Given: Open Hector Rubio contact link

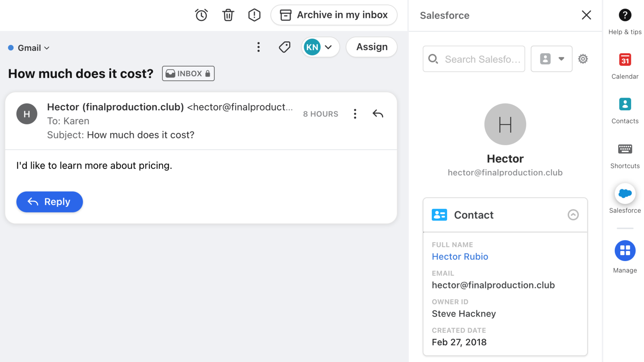Looking at the screenshot, I should point(460,257).
